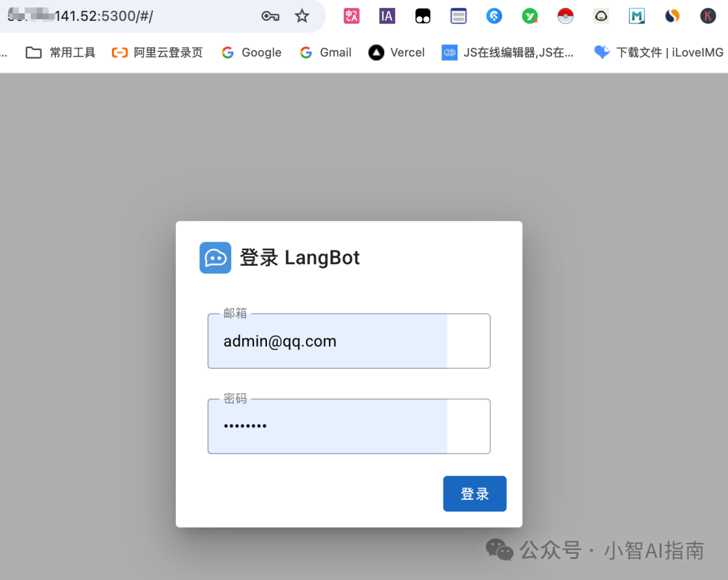Image resolution: width=728 pixels, height=580 pixels.
Task: Bookmark this page with the star icon
Action: (302, 16)
